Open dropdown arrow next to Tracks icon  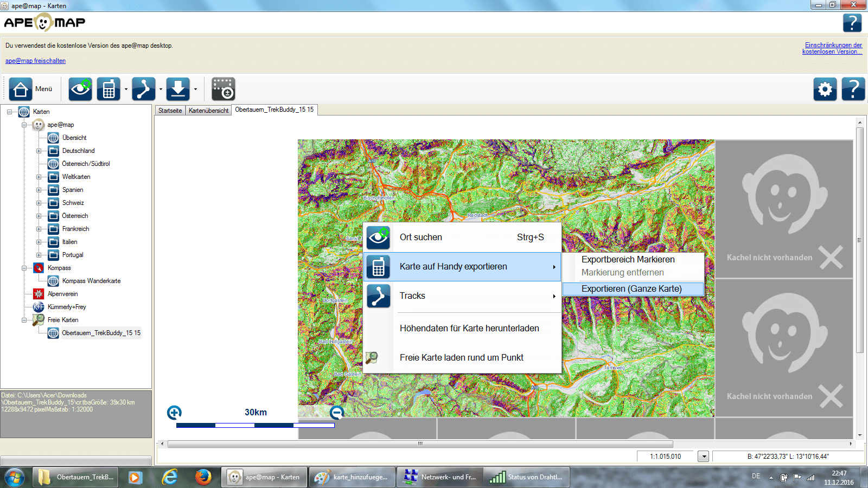(161, 89)
